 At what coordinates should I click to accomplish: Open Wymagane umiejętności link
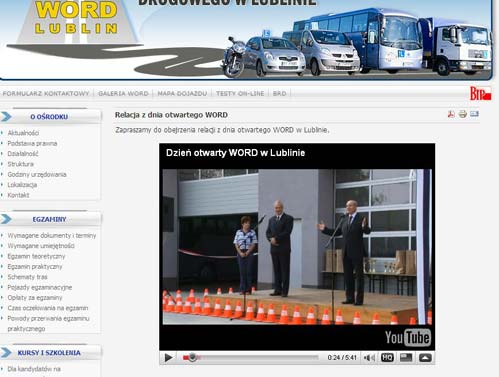tap(41, 246)
